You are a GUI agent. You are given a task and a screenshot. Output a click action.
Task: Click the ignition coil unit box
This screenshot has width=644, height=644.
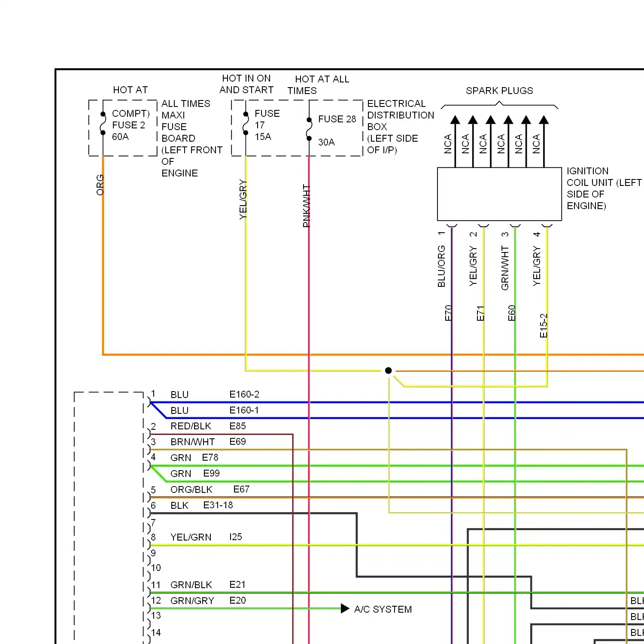(x=499, y=194)
